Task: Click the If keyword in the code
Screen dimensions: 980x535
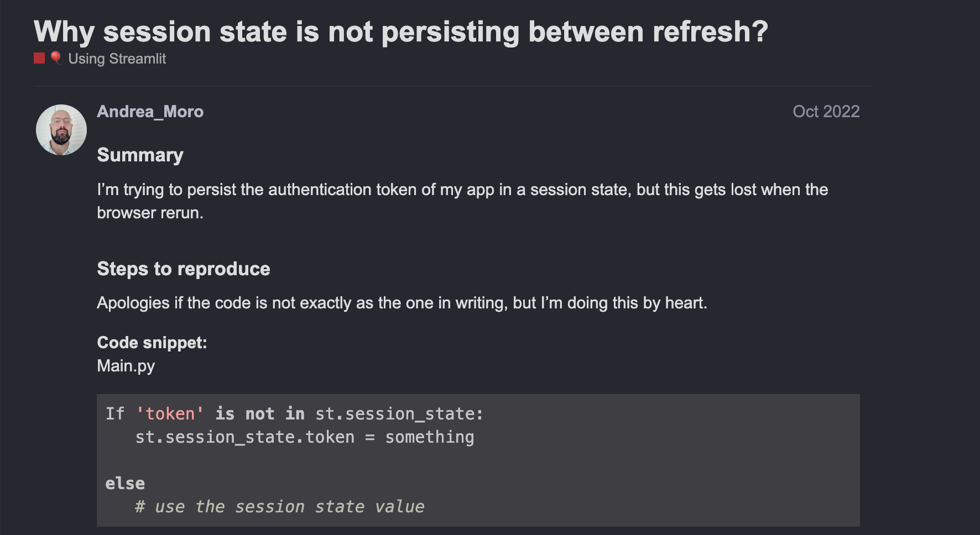Action: coord(115,414)
